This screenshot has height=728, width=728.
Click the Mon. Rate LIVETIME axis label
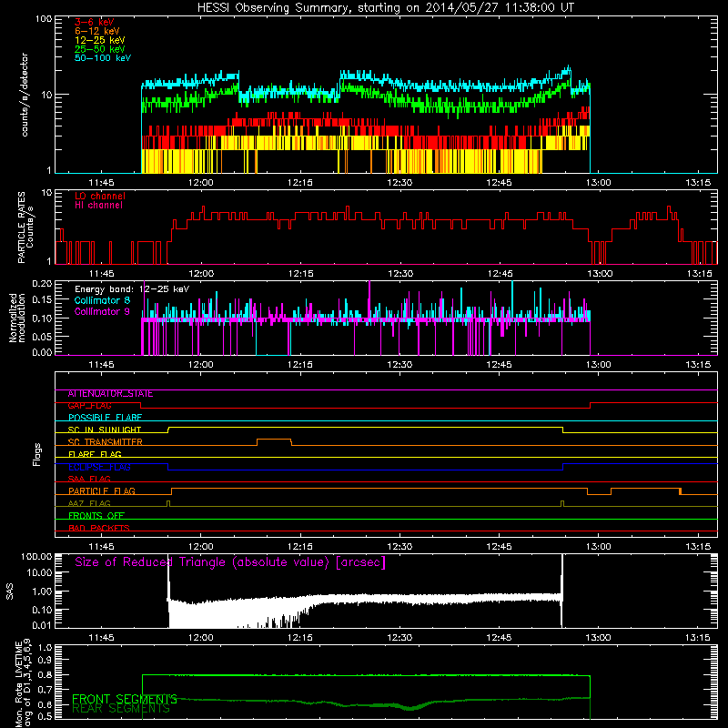click(22, 683)
